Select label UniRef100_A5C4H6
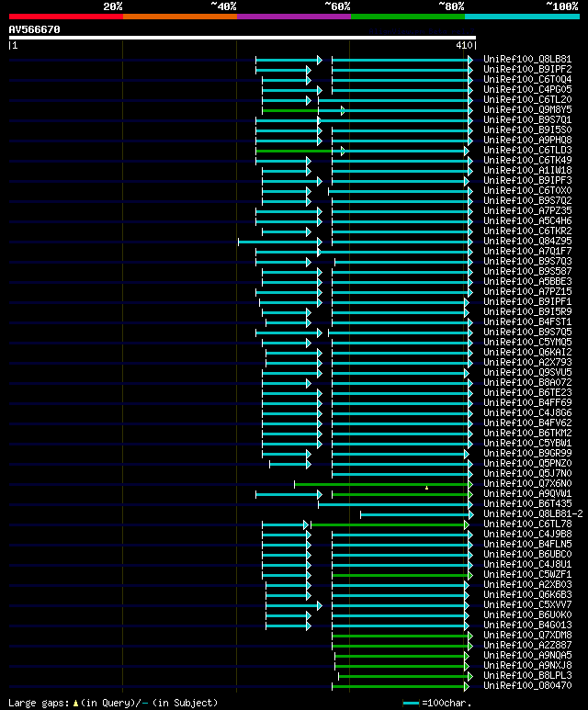The image size is (588, 710). [527, 220]
